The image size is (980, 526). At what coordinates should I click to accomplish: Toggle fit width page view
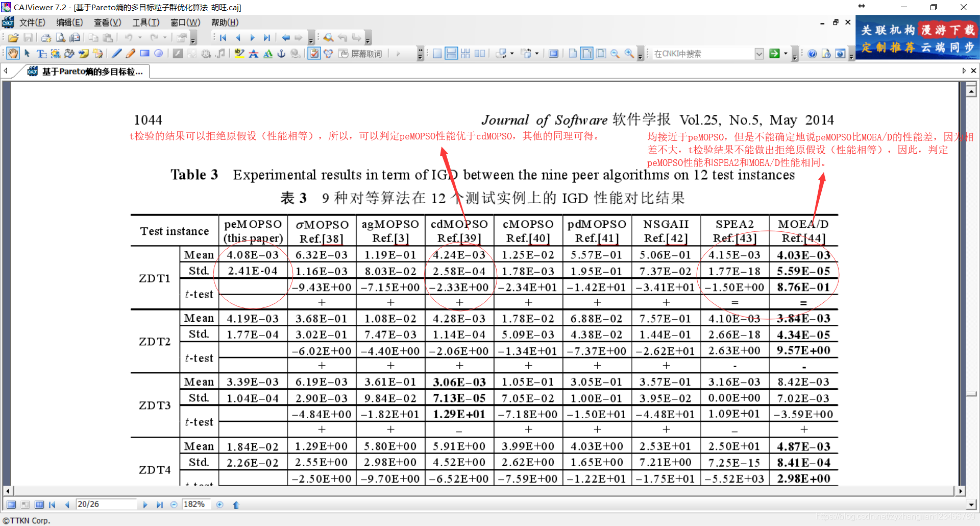pyautogui.click(x=587, y=54)
